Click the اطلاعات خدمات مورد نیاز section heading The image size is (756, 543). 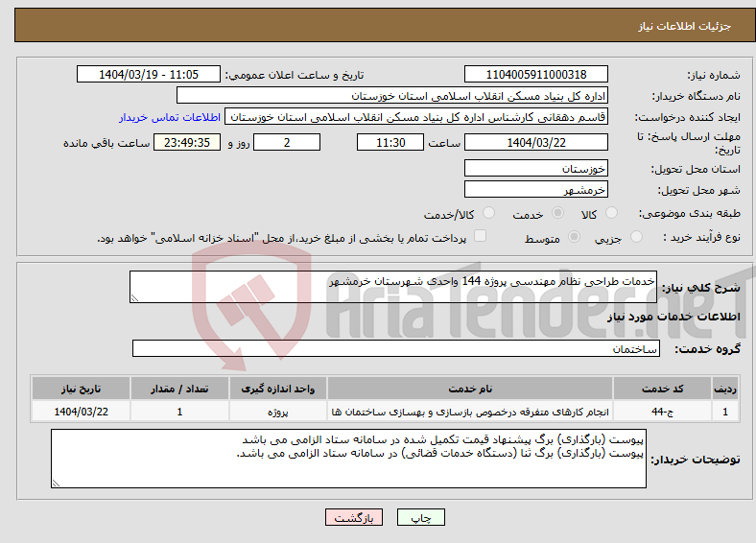click(673, 317)
